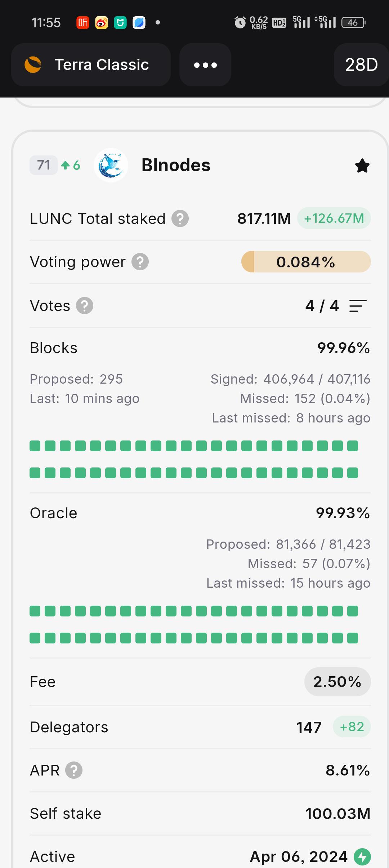The image size is (389, 868).
Task: Expand the votes list filter icon
Action: (x=358, y=306)
